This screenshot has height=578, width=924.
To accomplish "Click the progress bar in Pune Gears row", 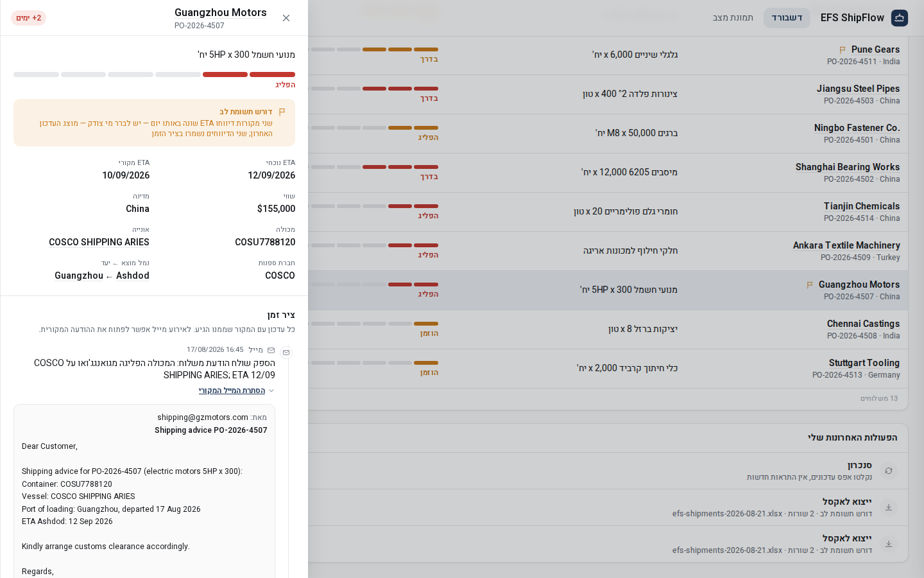I will tap(373, 49).
